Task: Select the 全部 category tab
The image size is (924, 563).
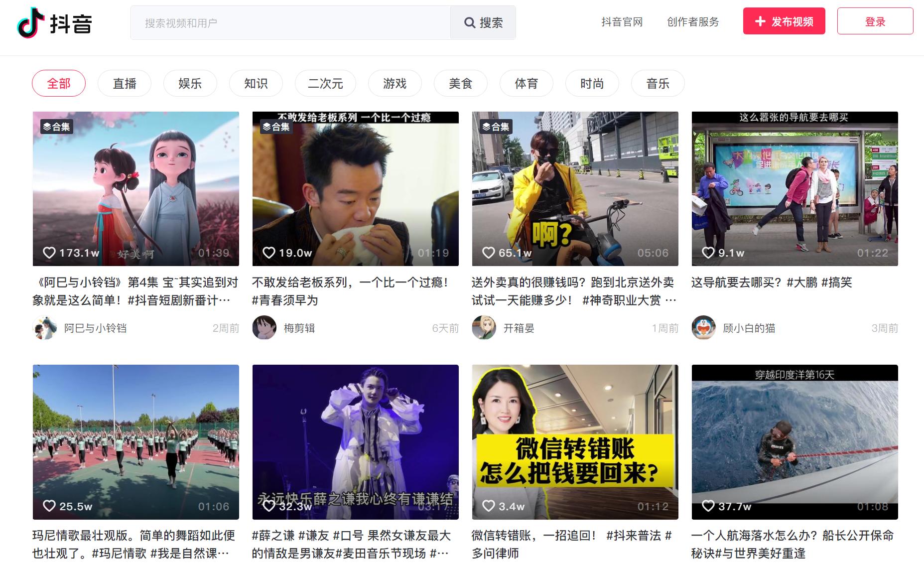Action: pyautogui.click(x=59, y=83)
